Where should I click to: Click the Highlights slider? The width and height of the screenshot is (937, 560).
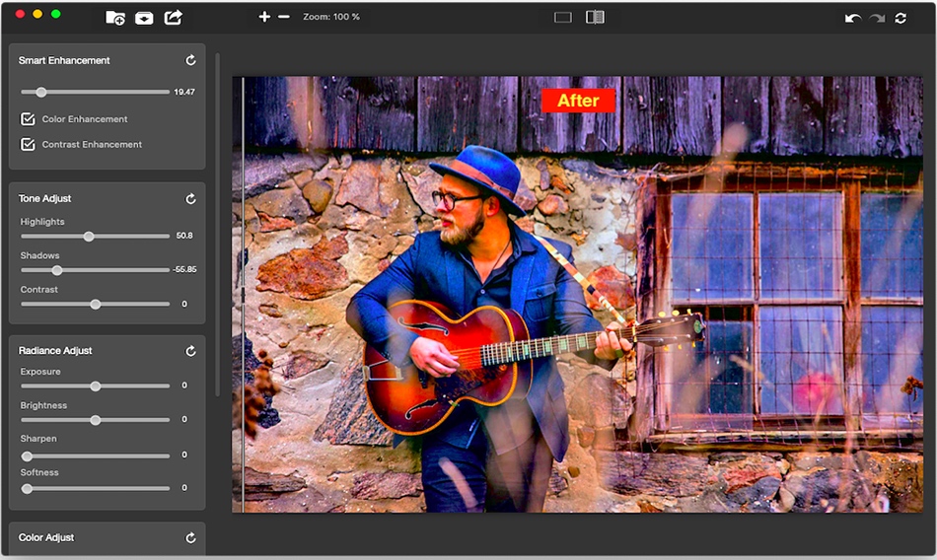click(95, 237)
